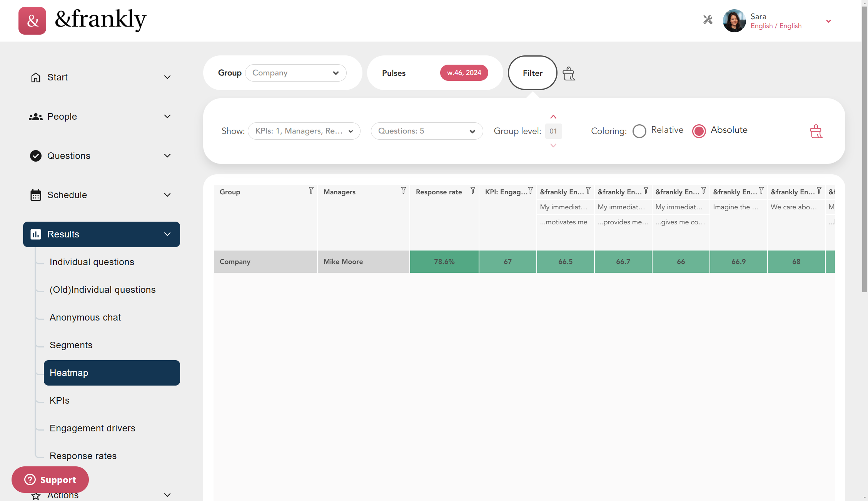Click the English / English language link

coord(776,26)
